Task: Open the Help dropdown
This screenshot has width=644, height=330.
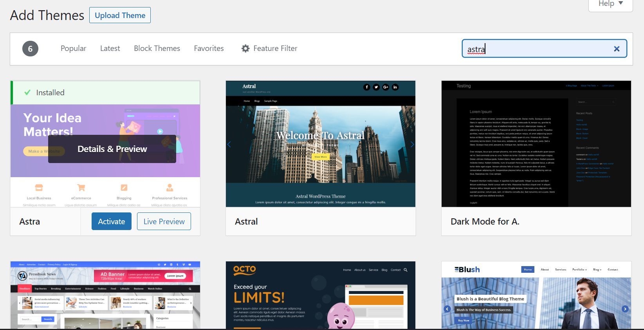Action: click(x=610, y=5)
